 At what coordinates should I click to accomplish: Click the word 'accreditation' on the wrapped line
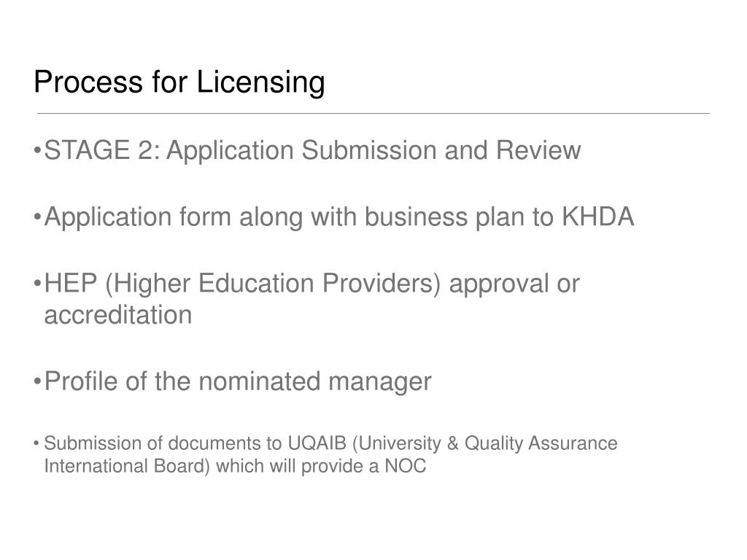tap(118, 315)
